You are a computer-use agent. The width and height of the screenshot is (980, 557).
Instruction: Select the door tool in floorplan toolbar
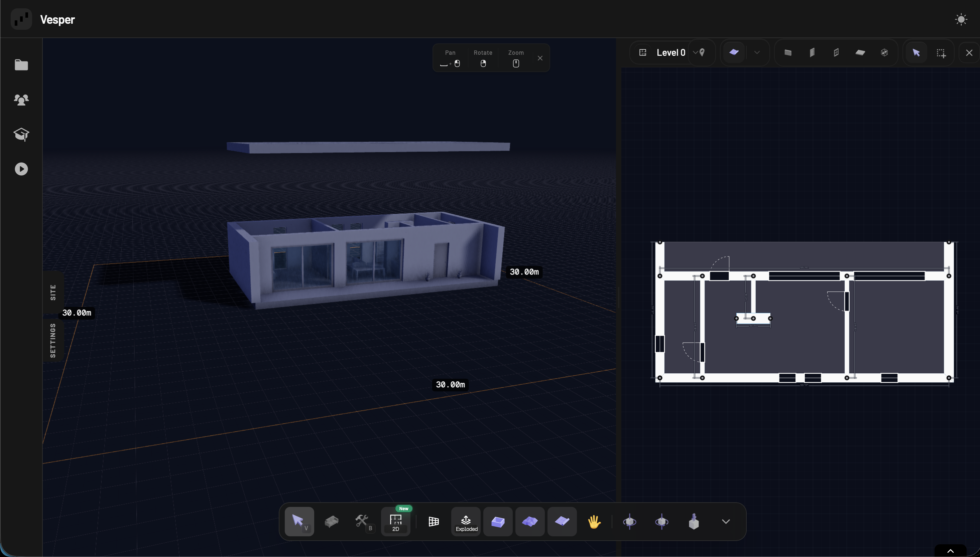coord(812,53)
